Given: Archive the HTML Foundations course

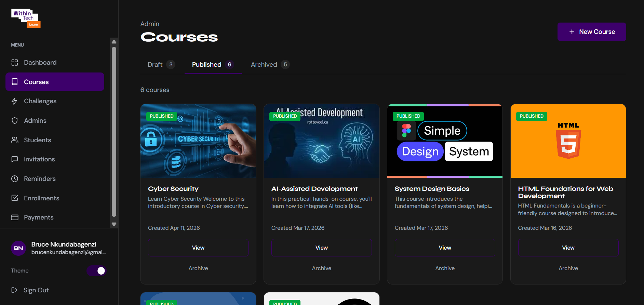Looking at the screenshot, I should (x=568, y=268).
